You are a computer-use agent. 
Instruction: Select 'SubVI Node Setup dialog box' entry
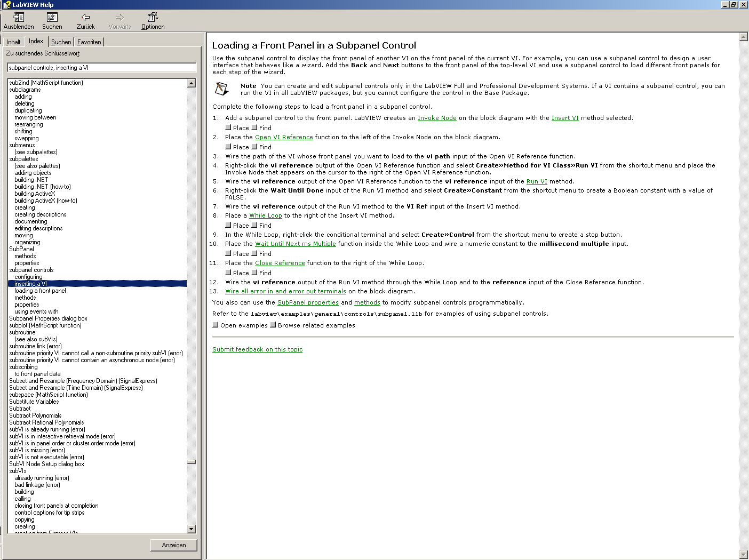pyautogui.click(x=47, y=464)
